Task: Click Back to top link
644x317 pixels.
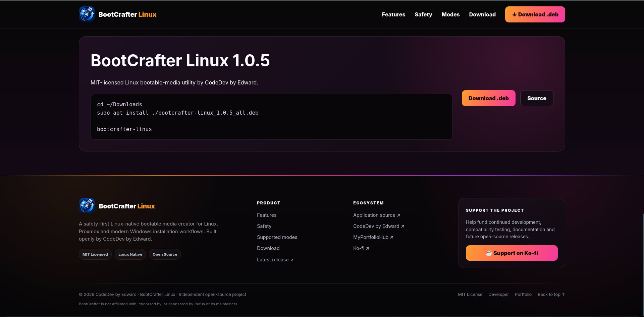Action: click(551, 295)
